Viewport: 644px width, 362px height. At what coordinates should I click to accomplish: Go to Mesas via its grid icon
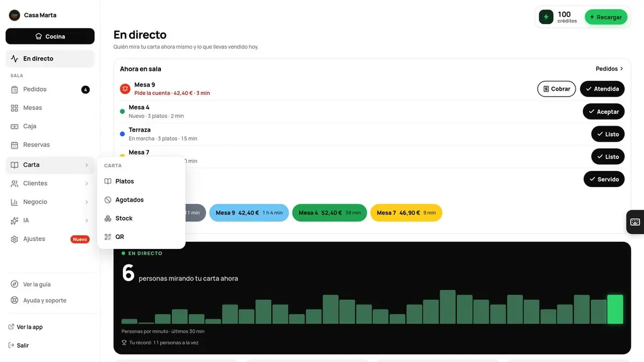pyautogui.click(x=14, y=108)
